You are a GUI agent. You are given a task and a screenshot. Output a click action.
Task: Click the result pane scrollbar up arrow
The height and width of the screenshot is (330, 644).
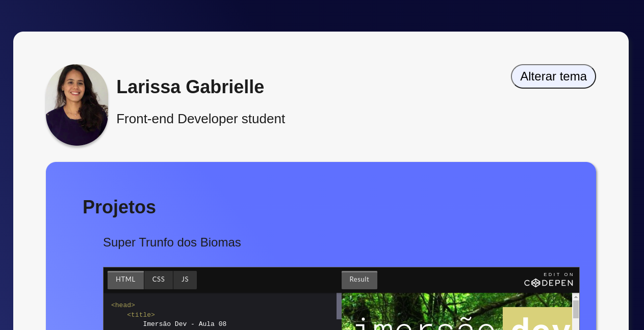pyautogui.click(x=576, y=296)
